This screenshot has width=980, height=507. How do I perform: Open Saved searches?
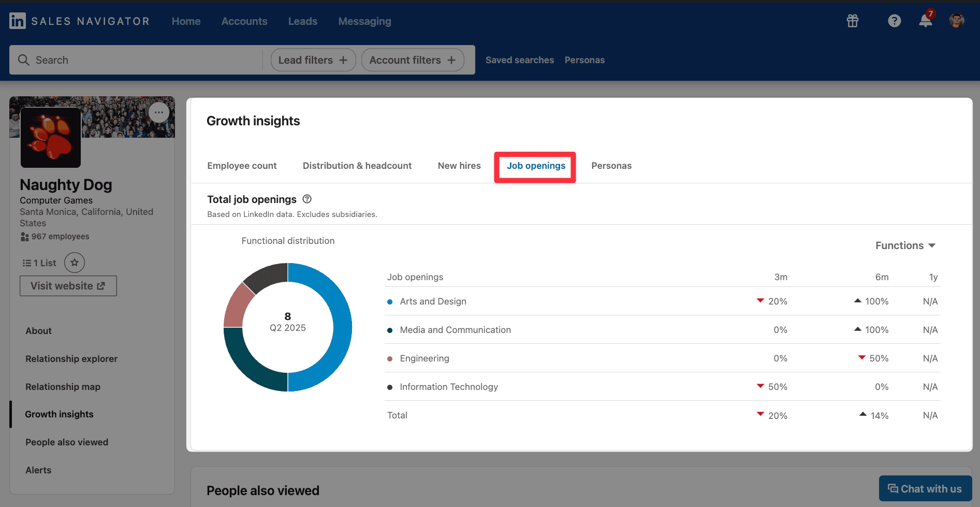tap(520, 60)
